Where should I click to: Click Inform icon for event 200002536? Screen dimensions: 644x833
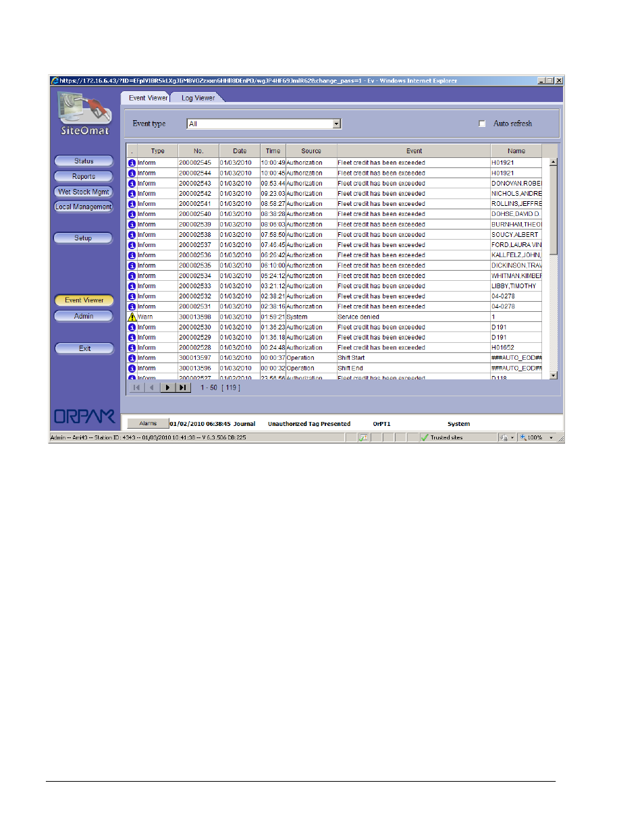point(132,256)
